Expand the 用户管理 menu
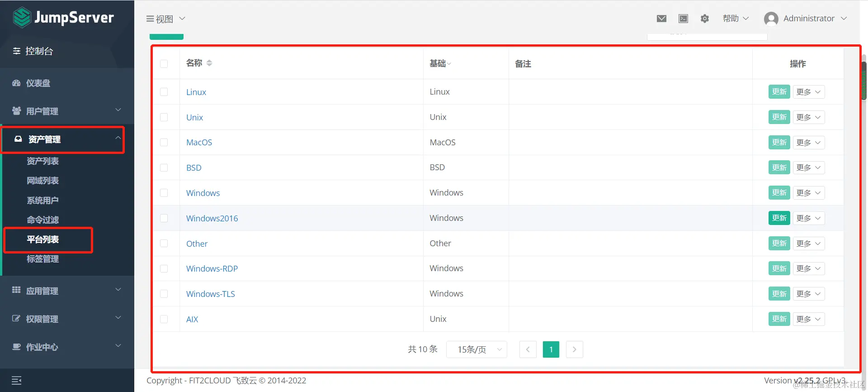The image size is (868, 392). (x=67, y=110)
